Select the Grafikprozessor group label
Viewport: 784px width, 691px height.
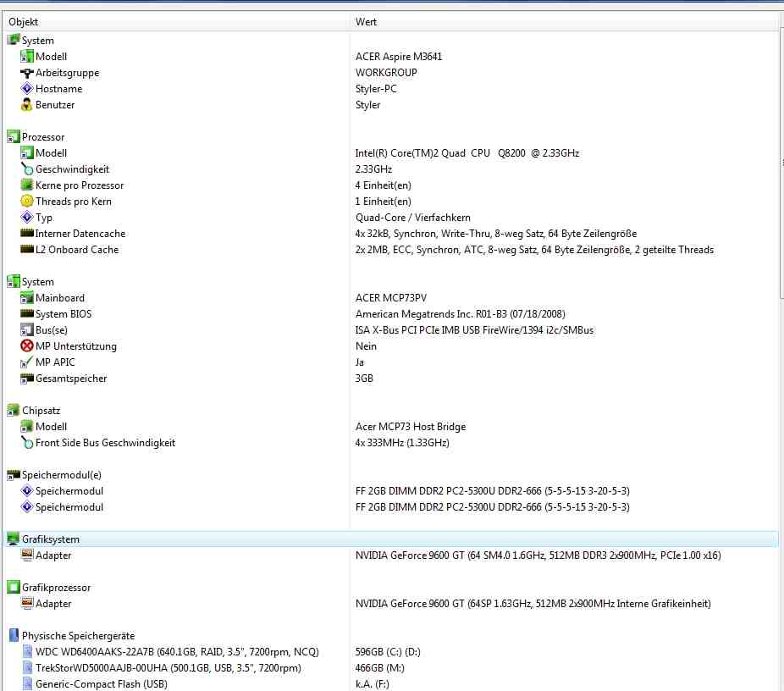[x=56, y=587]
